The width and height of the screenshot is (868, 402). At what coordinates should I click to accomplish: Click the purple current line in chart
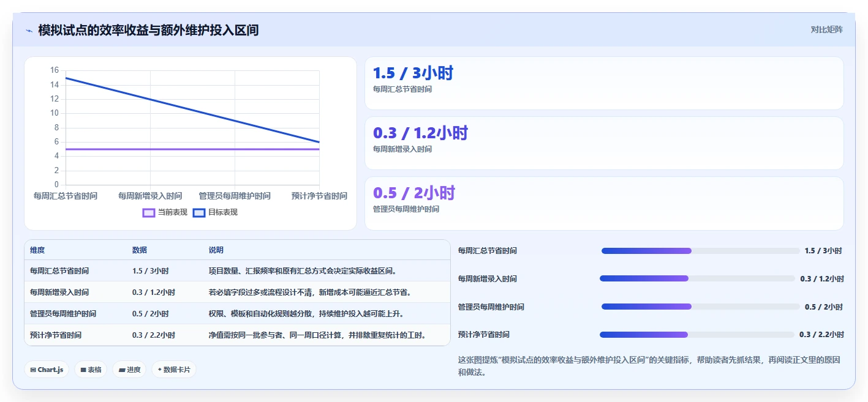pos(192,149)
